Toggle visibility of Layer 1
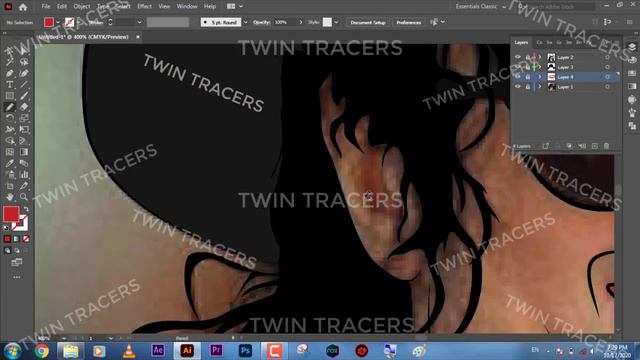This screenshot has width=640, height=360. tap(518, 87)
